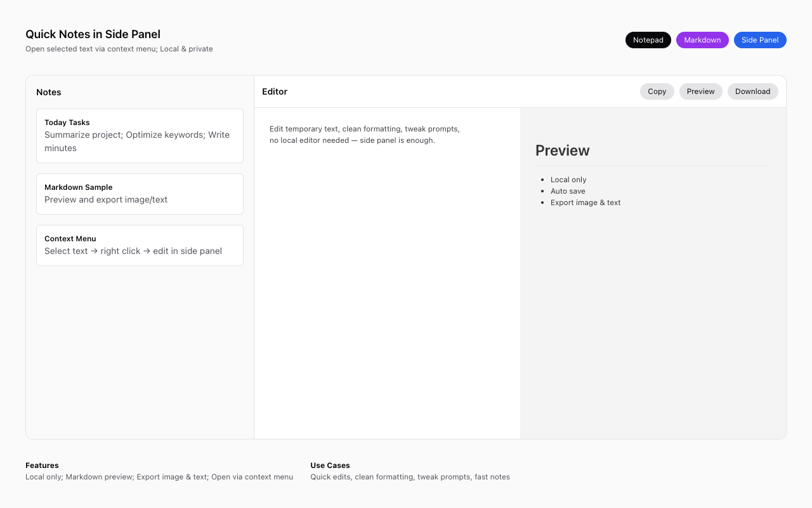
Task: Click the Notes sidebar heading
Action: point(49,92)
